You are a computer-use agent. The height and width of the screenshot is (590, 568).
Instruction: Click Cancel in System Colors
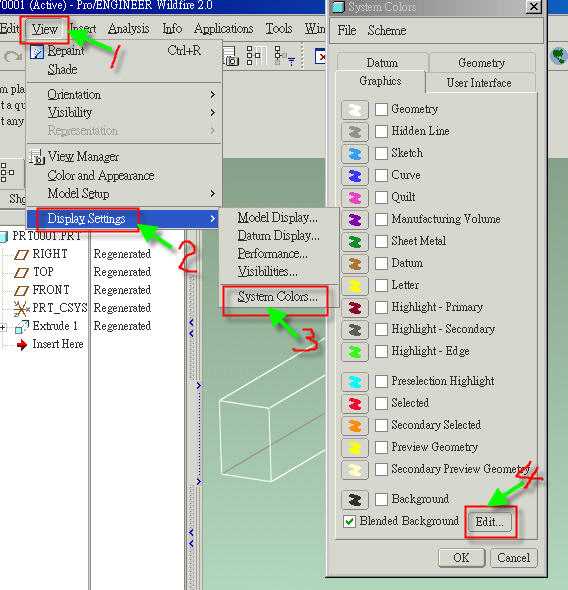[x=513, y=558]
